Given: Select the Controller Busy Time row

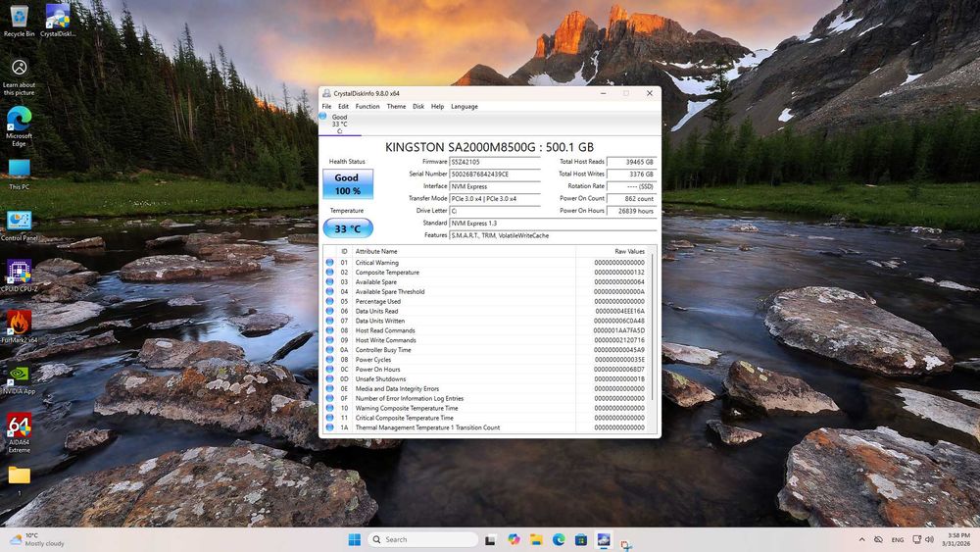Looking at the screenshot, I should pyautogui.click(x=487, y=350).
